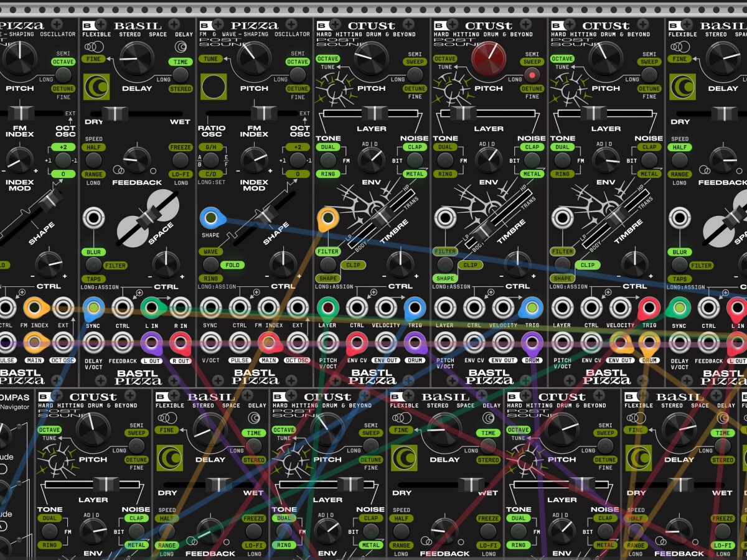747x560 pixels.
Task: Toggle the lit red button beside the red Pitch knob
Action: tap(532, 75)
